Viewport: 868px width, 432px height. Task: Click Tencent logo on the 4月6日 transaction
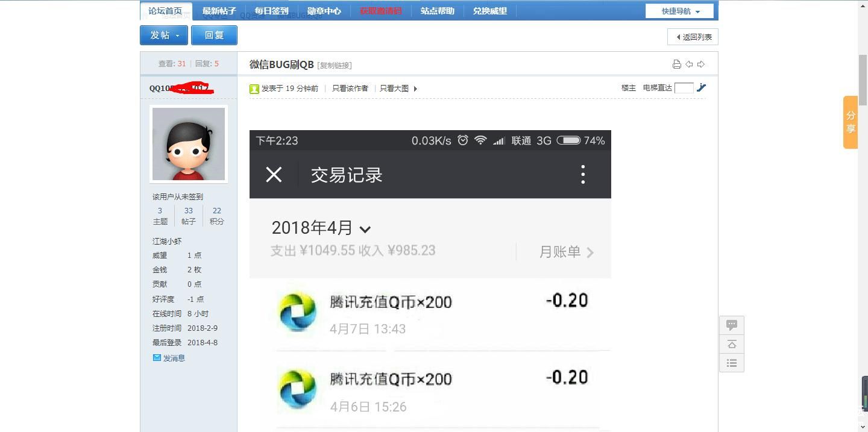(297, 389)
